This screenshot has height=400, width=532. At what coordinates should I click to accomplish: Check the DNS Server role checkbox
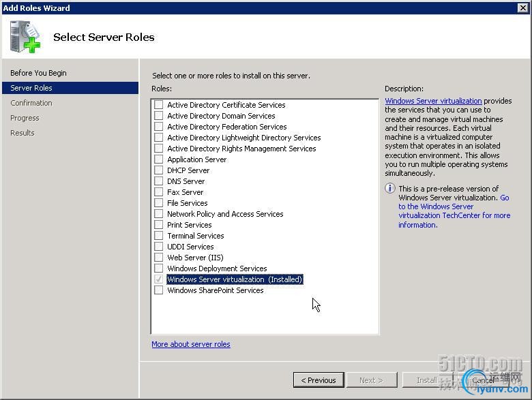158,181
